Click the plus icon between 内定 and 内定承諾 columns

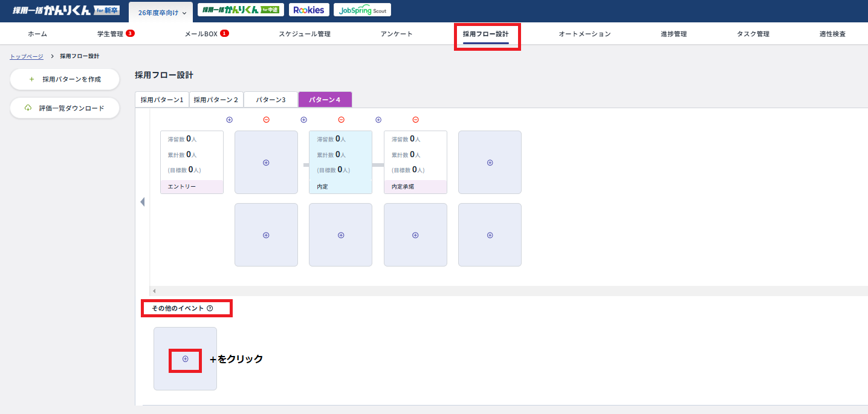pyautogui.click(x=378, y=120)
